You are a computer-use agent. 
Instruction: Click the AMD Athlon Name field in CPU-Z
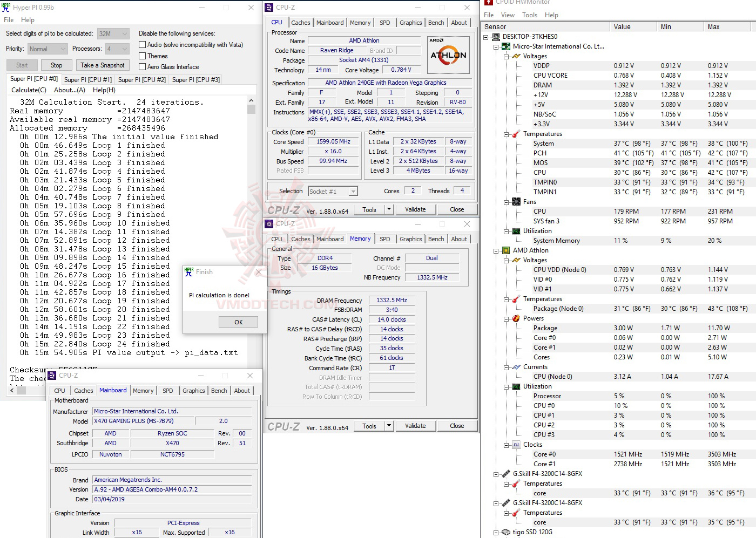click(364, 40)
